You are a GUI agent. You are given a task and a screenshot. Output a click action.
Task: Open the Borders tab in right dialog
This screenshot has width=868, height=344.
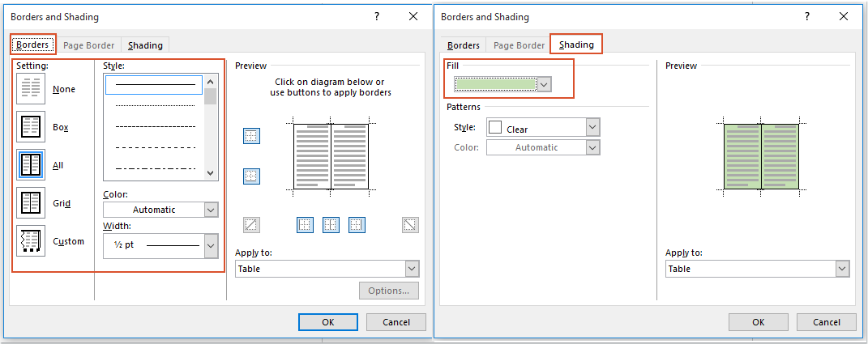click(464, 45)
